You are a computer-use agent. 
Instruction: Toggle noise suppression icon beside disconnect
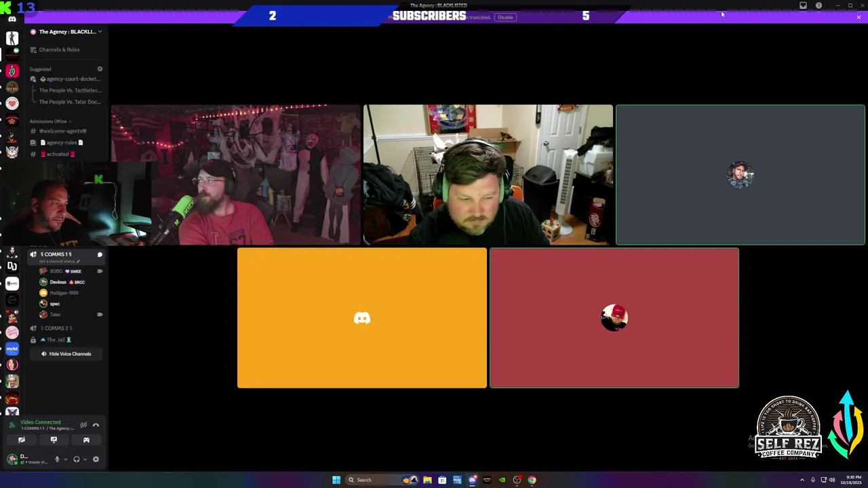point(83,425)
